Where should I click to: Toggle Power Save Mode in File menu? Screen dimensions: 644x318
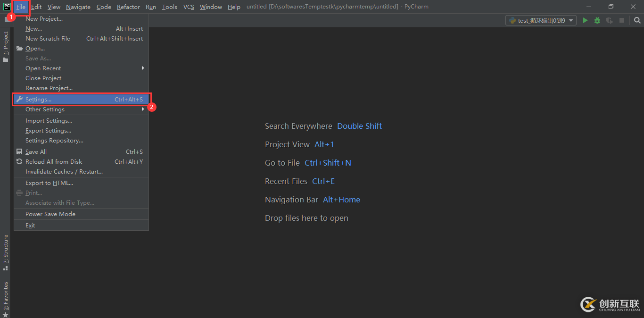pos(50,214)
